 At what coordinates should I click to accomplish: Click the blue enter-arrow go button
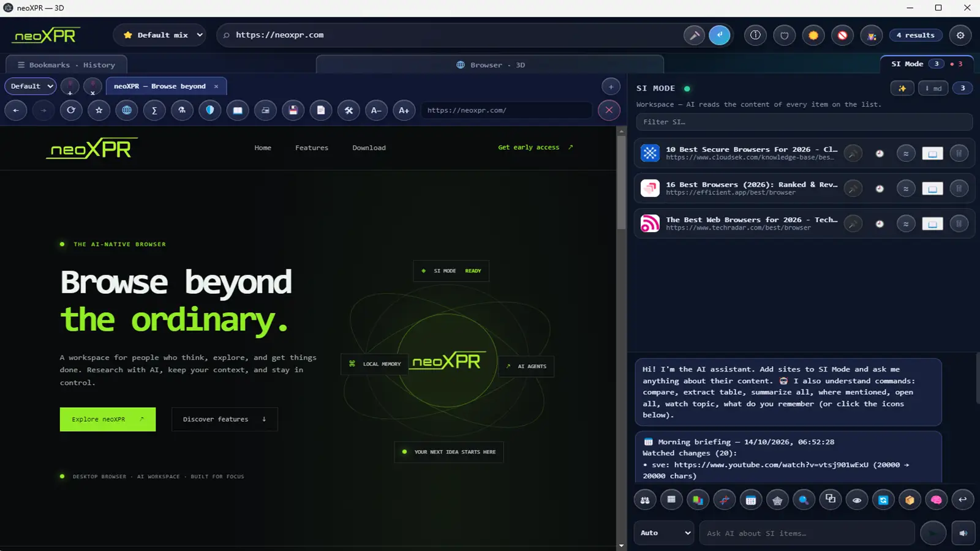pyautogui.click(x=720, y=35)
